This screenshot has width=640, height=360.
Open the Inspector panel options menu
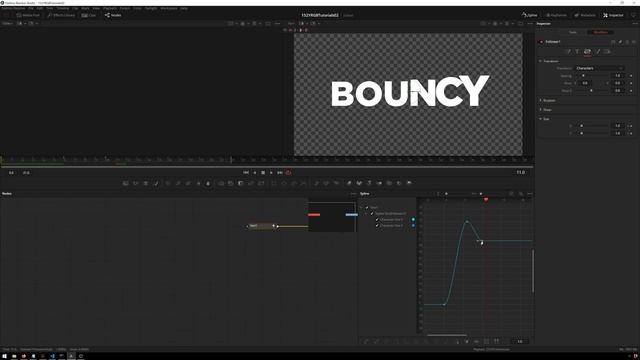(x=635, y=24)
